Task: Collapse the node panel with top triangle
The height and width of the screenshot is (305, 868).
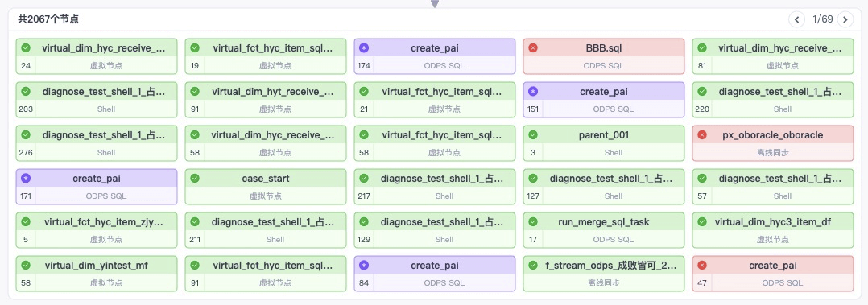Action: click(435, 4)
